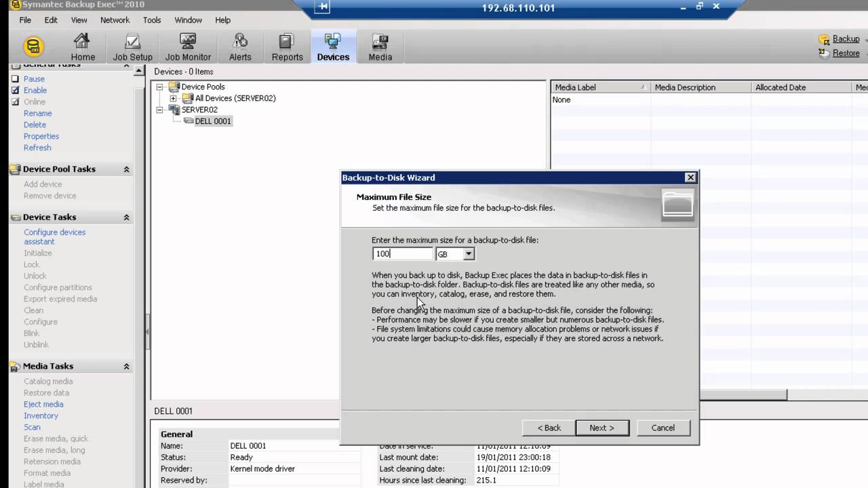
Task: Click the Restore link at top right
Action: click(846, 53)
